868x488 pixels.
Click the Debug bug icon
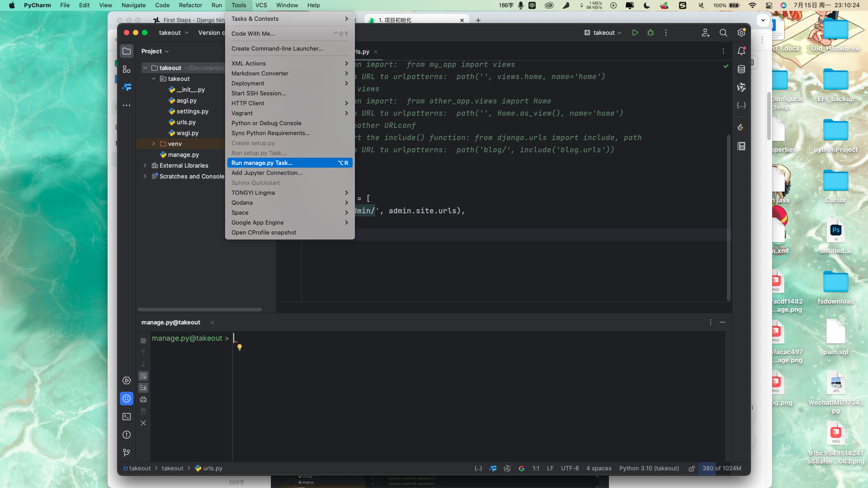[651, 33]
